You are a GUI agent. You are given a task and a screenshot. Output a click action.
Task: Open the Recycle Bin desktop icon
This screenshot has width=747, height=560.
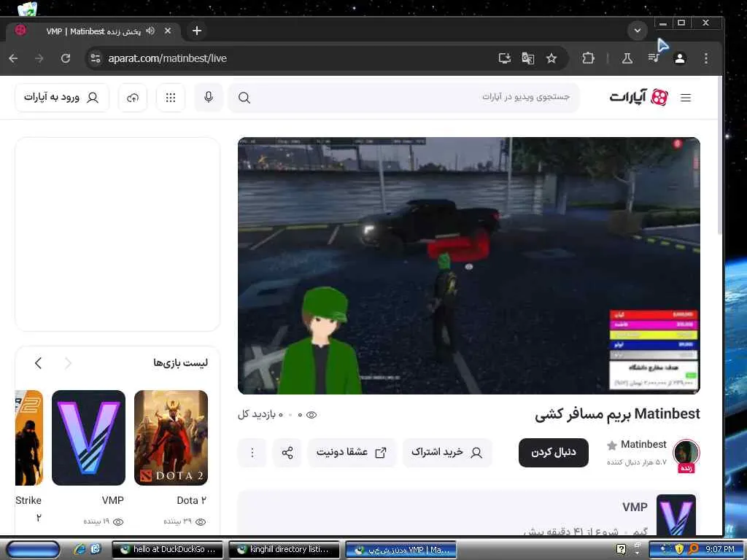pos(27,9)
